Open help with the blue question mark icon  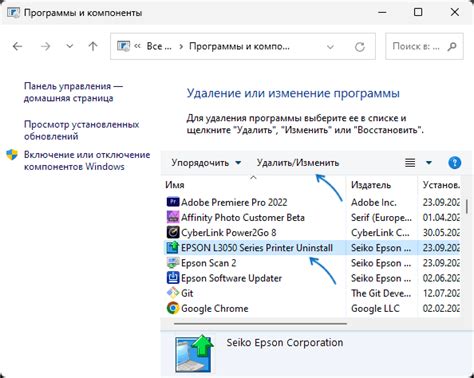(x=455, y=163)
